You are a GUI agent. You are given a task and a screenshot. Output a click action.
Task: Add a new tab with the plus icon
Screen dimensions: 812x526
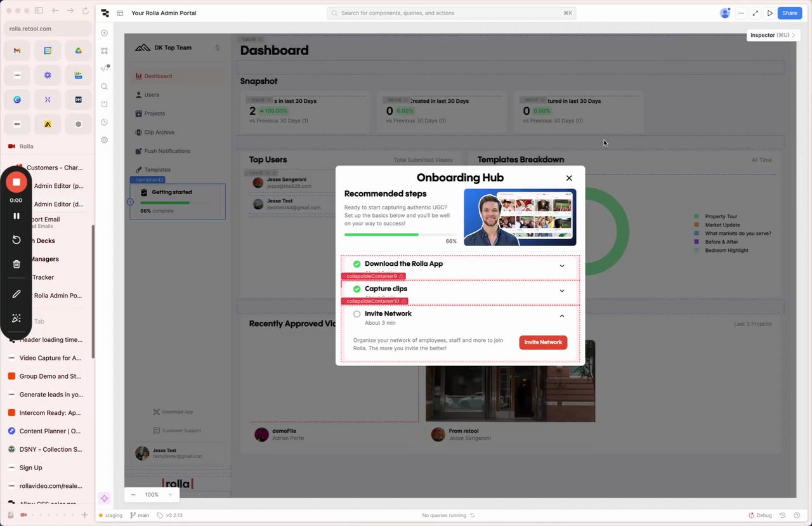click(84, 515)
